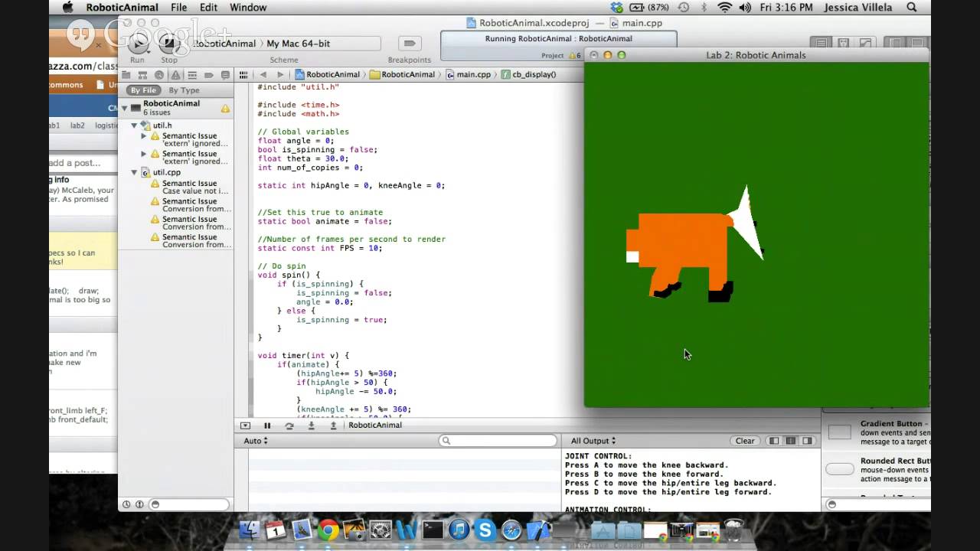Collapse the util.h issue group
Screen dimensions: 980x551
coord(134,126)
